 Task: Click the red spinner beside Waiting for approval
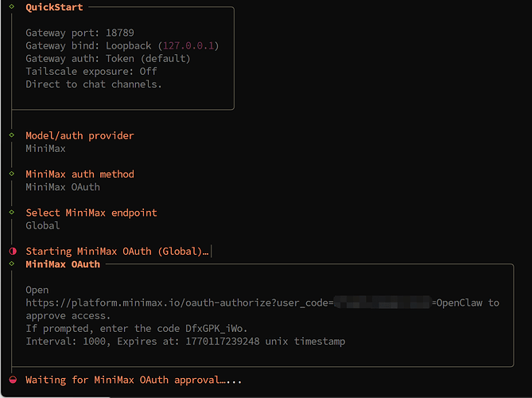point(13,380)
